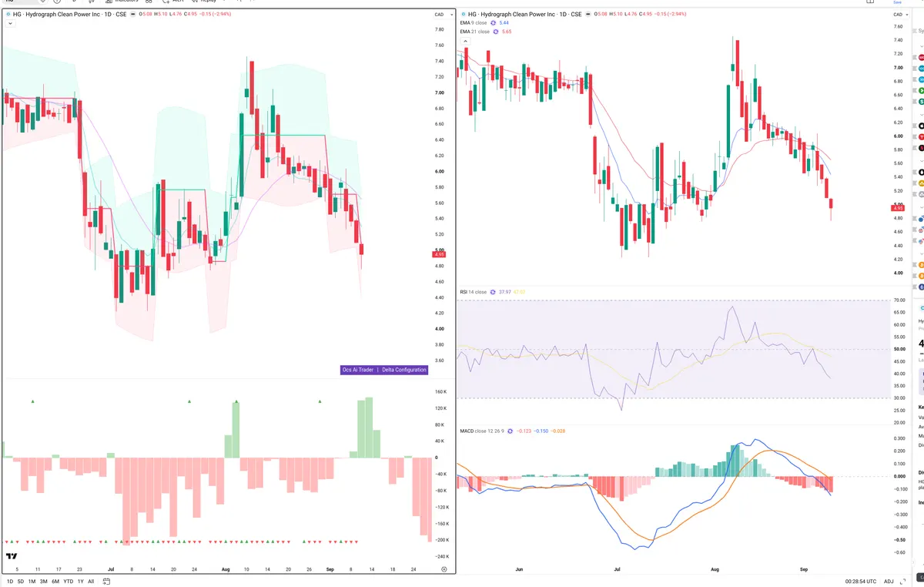Click the RSI 14 close legend label

pyautogui.click(x=473, y=292)
